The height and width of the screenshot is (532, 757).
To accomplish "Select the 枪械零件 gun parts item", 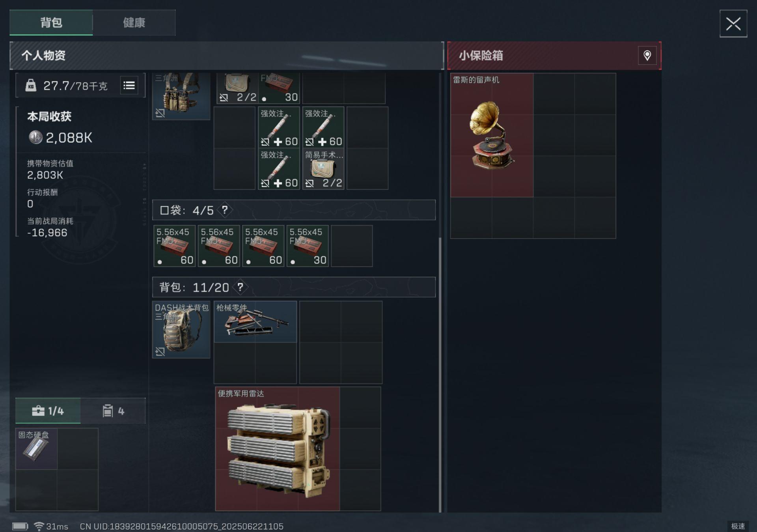I will 255,322.
